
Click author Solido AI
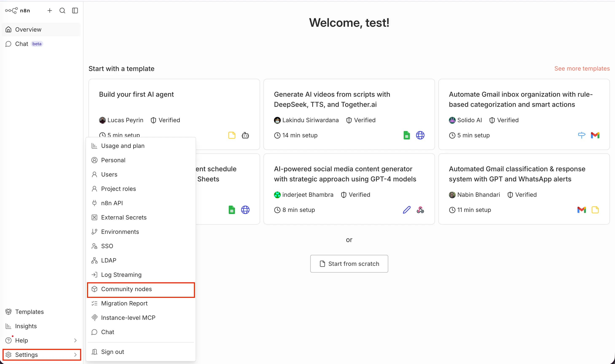point(470,120)
